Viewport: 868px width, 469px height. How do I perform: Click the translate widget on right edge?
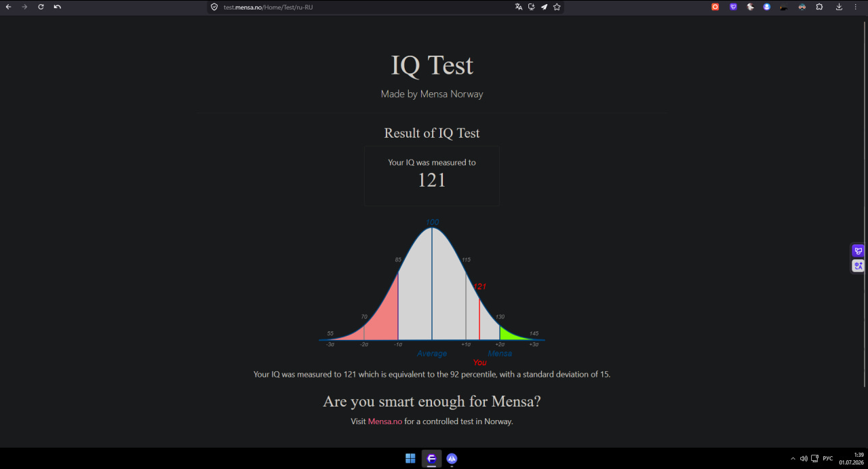(858, 266)
